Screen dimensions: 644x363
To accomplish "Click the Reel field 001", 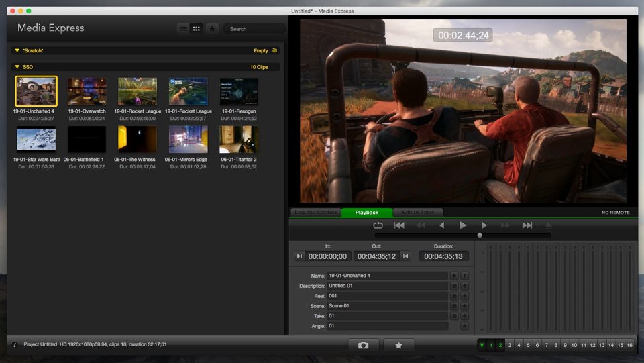I will click(387, 296).
